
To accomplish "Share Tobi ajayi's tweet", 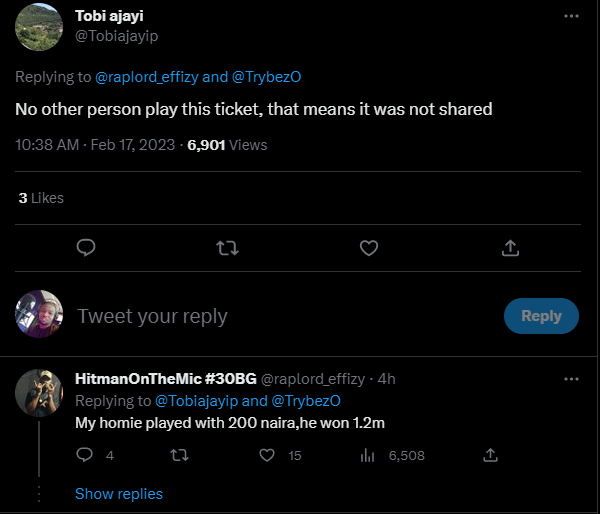I will coord(509,247).
